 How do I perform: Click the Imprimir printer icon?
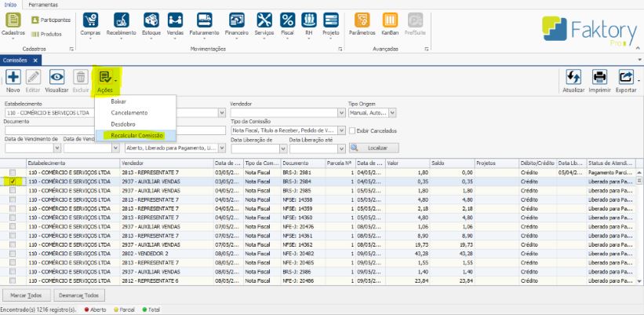click(599, 78)
